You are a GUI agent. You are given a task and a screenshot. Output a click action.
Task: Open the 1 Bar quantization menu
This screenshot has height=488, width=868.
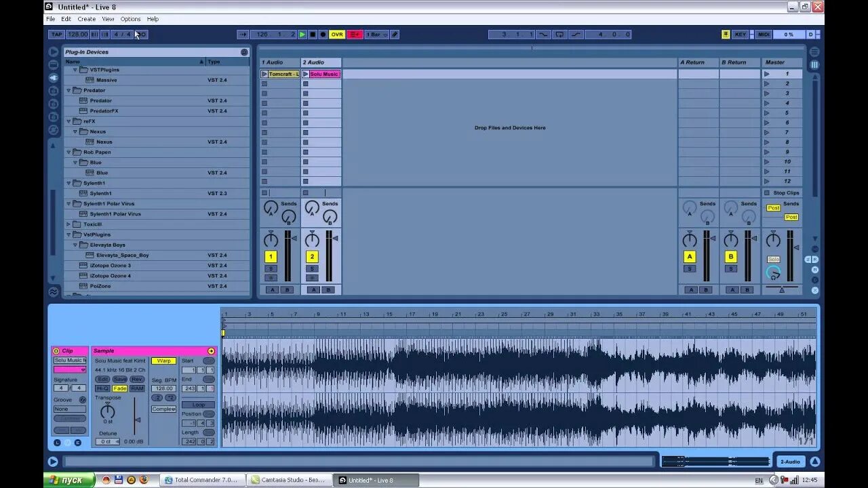click(376, 35)
